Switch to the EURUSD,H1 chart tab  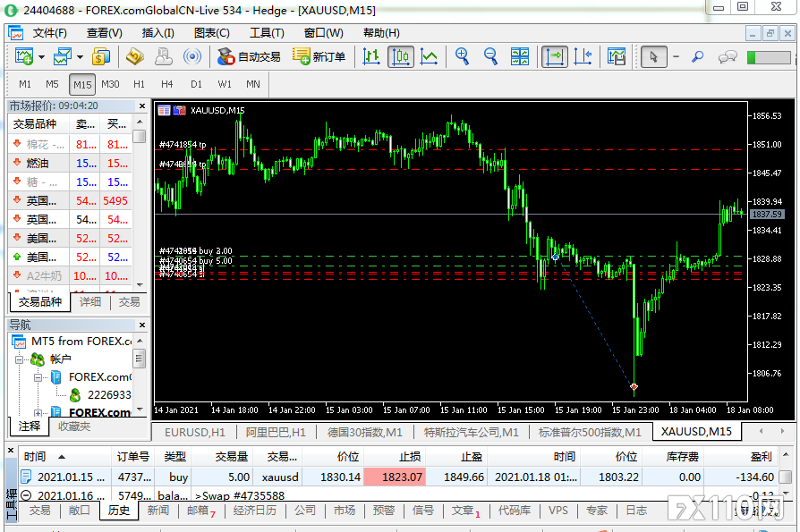(194, 433)
